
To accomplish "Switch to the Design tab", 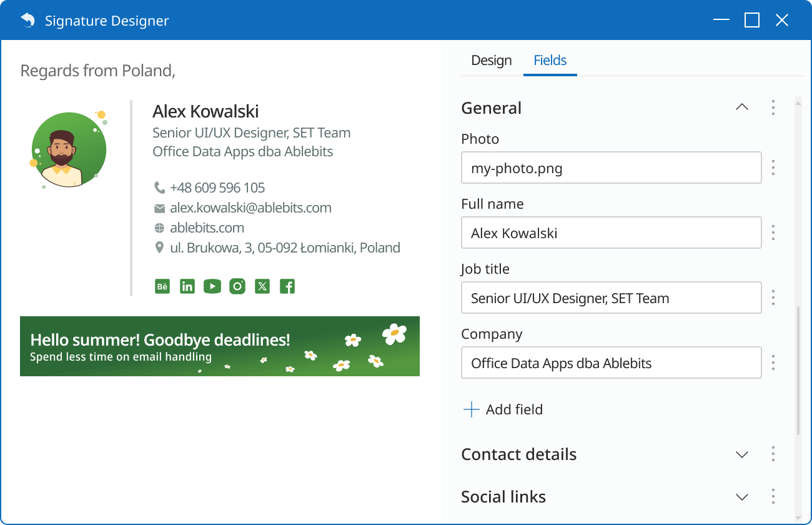I will pyautogui.click(x=491, y=60).
